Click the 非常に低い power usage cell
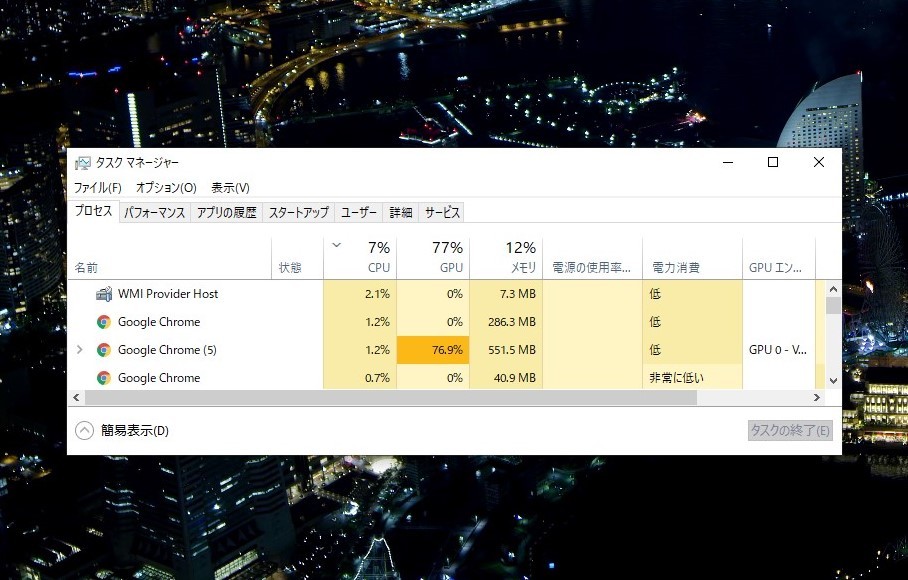Image resolution: width=908 pixels, height=580 pixels. coord(693,377)
